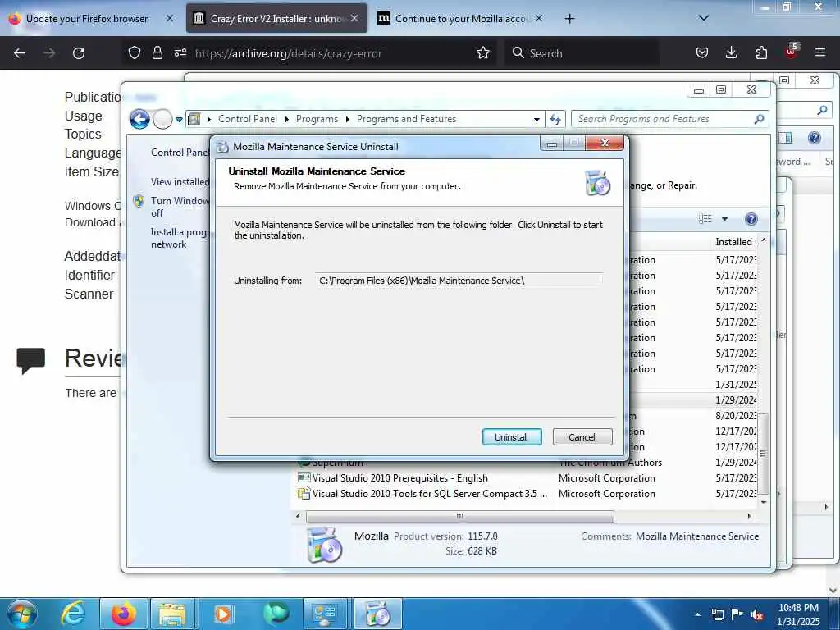Click Cancel in uninstall dialog
Image resolution: width=840 pixels, height=630 pixels.
point(582,437)
